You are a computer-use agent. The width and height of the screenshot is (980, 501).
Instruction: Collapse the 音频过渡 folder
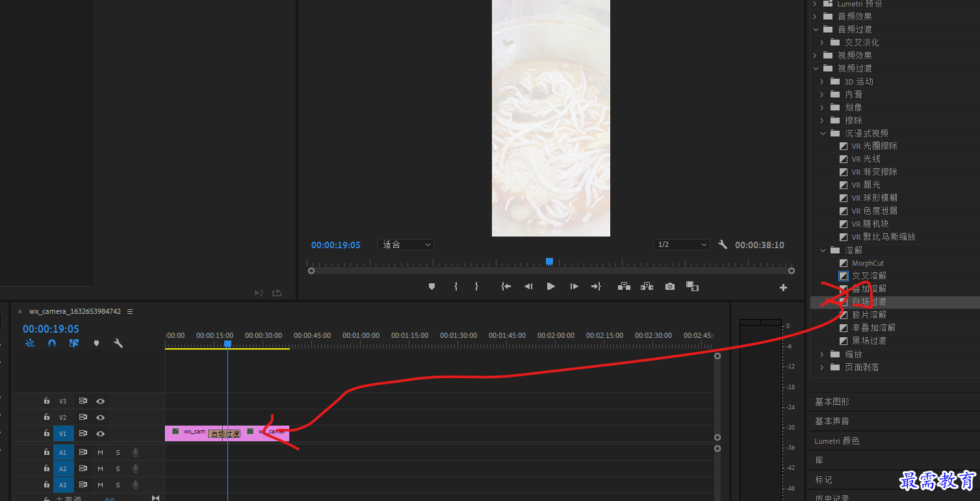point(815,29)
